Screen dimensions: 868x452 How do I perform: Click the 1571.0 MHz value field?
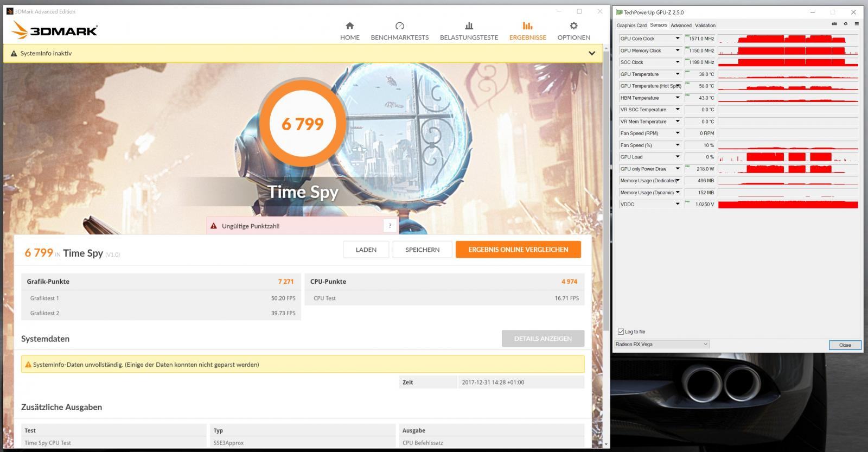pyautogui.click(x=700, y=39)
